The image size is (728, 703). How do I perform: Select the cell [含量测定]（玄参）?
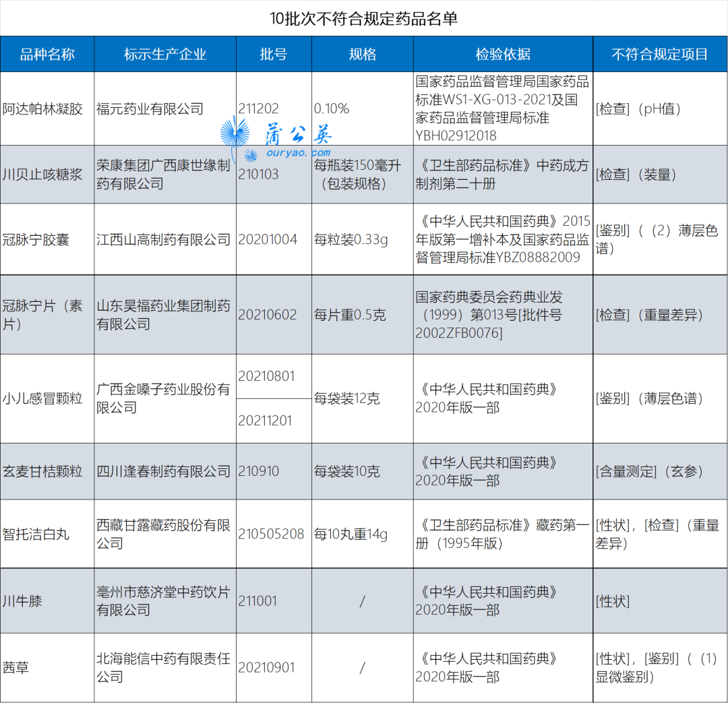pyautogui.click(x=660, y=471)
